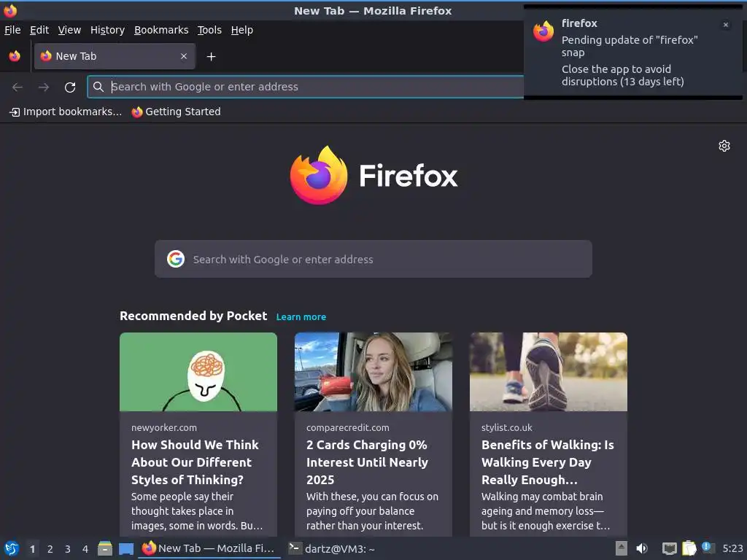The width and height of the screenshot is (747, 560).
Task: Click the reload page button
Action: pyautogui.click(x=70, y=87)
